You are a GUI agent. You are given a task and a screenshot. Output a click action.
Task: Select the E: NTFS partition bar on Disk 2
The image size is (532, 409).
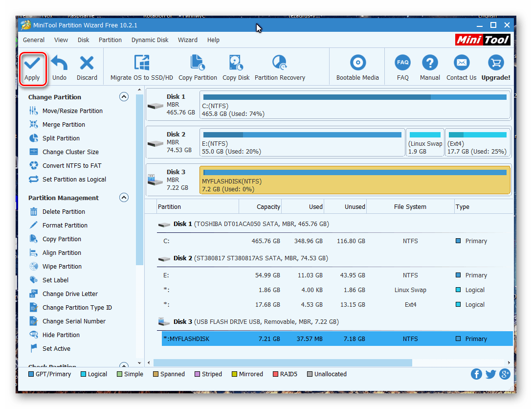pyautogui.click(x=302, y=142)
